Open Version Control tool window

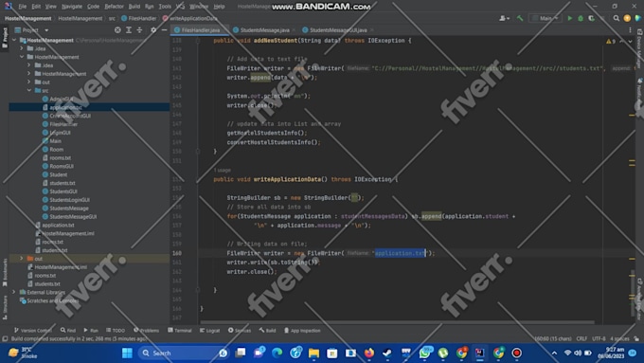33,331
